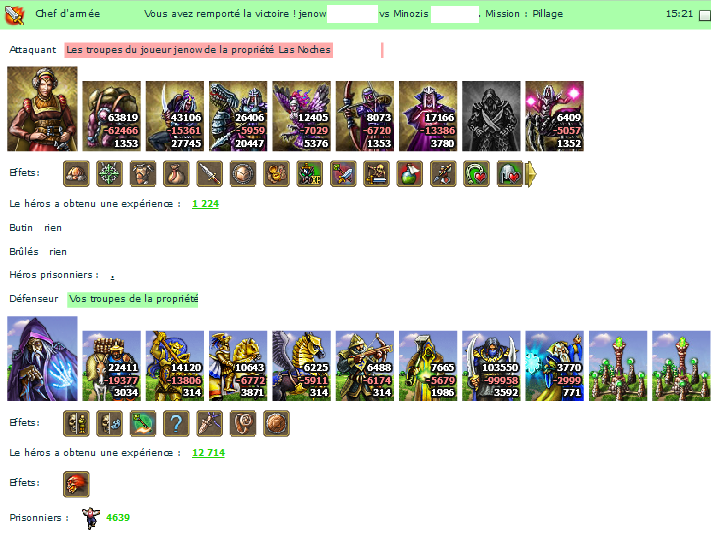
Task: Open attacker hero experience 1 224 link
Action: 205,204
